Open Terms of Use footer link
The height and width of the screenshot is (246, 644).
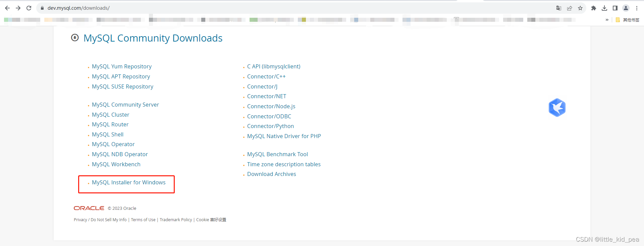143,220
